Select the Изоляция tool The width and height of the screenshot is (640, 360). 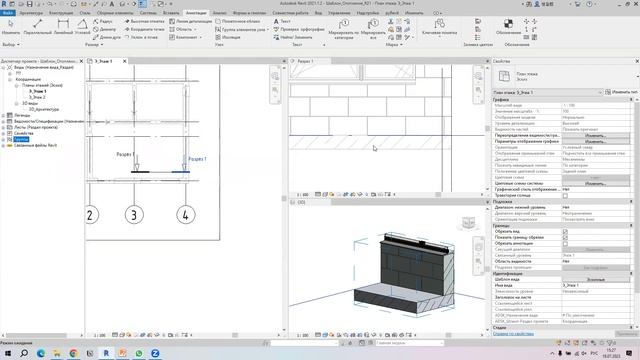pos(228,37)
